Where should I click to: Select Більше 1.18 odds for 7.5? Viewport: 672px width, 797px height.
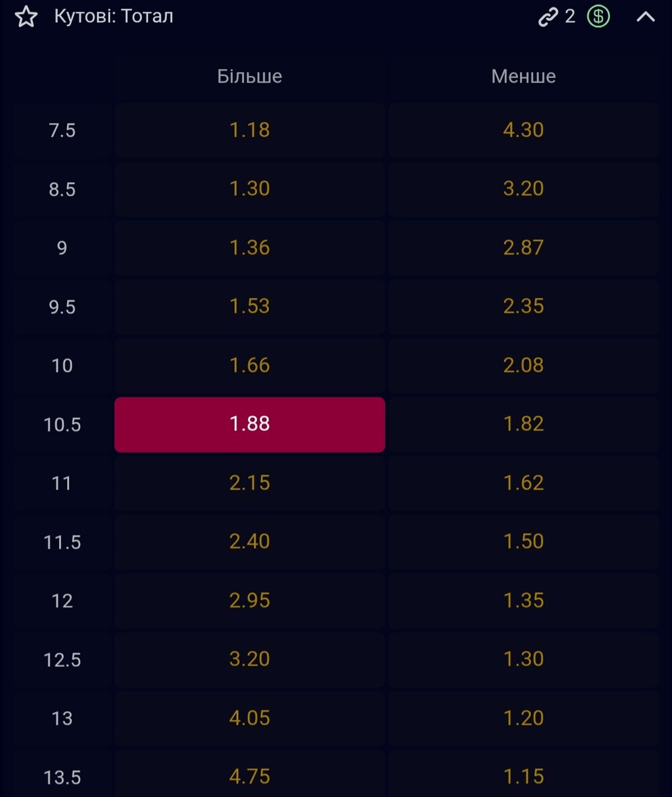click(249, 130)
